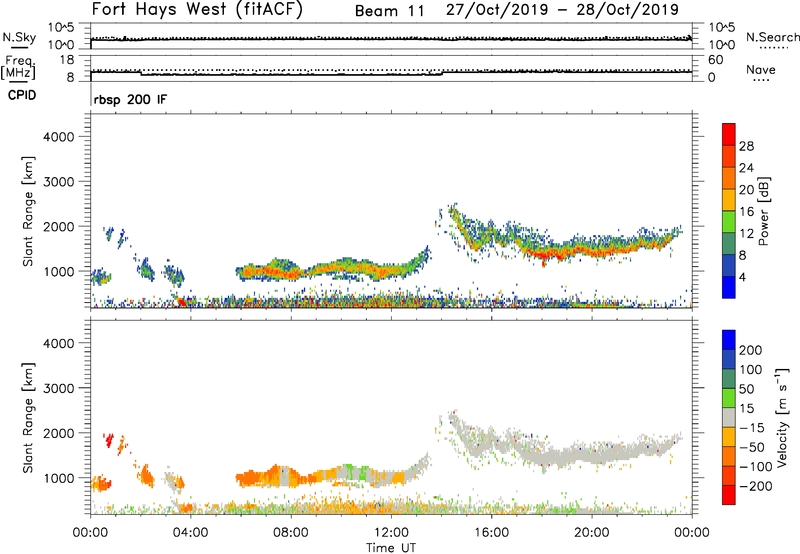
Task: Click the '4000' tick of the power panel
Action: pyautogui.click(x=59, y=137)
